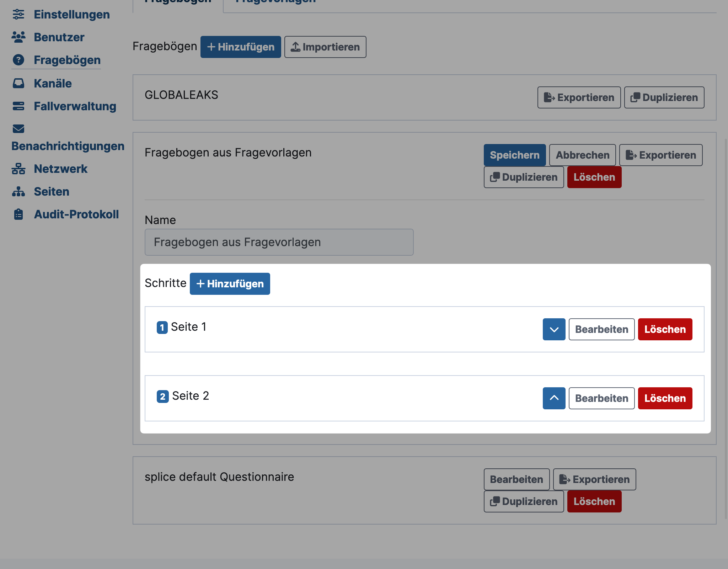Screen dimensions: 728x569
Task: Delete Fragebogen aus Fragevorlagen with Löschen
Action: point(594,177)
